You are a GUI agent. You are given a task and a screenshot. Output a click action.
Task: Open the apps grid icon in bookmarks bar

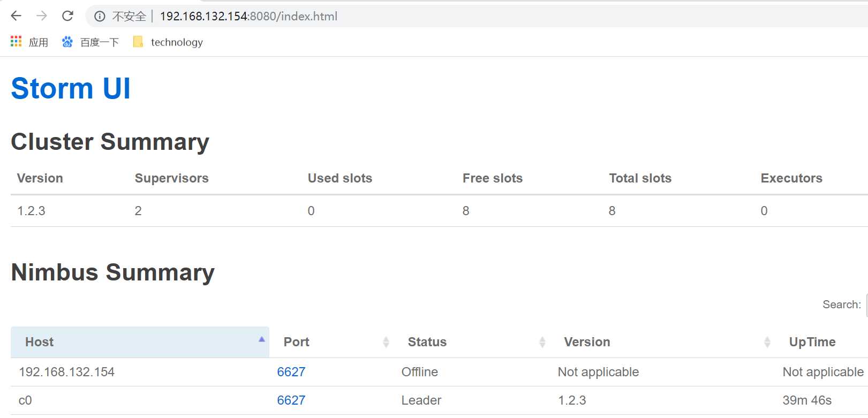(16, 41)
